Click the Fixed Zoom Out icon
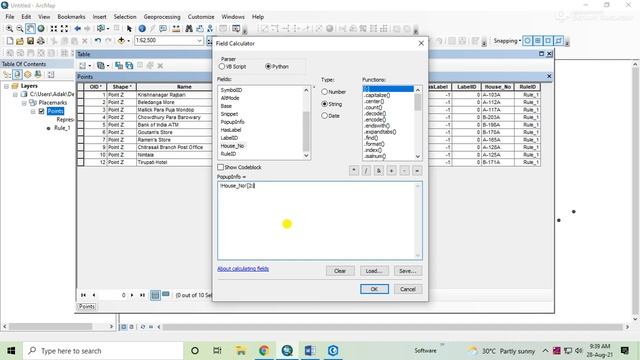This screenshot has width=640, height=360. click(x=64, y=29)
